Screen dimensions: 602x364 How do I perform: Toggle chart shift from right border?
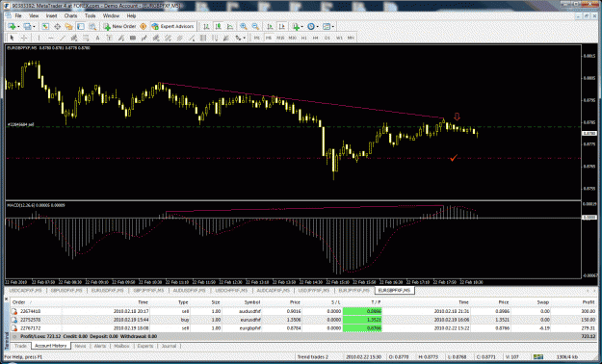[282, 27]
